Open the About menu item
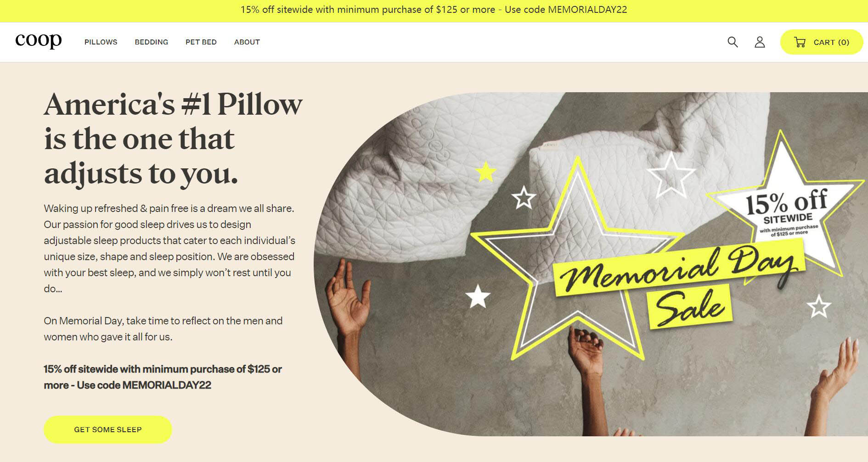The height and width of the screenshot is (462, 868). click(x=247, y=42)
